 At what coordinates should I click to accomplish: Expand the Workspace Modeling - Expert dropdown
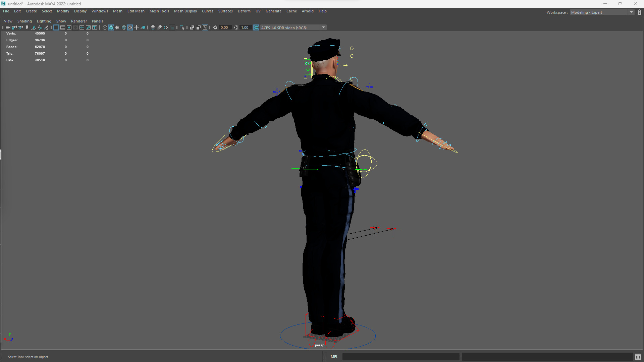(631, 12)
